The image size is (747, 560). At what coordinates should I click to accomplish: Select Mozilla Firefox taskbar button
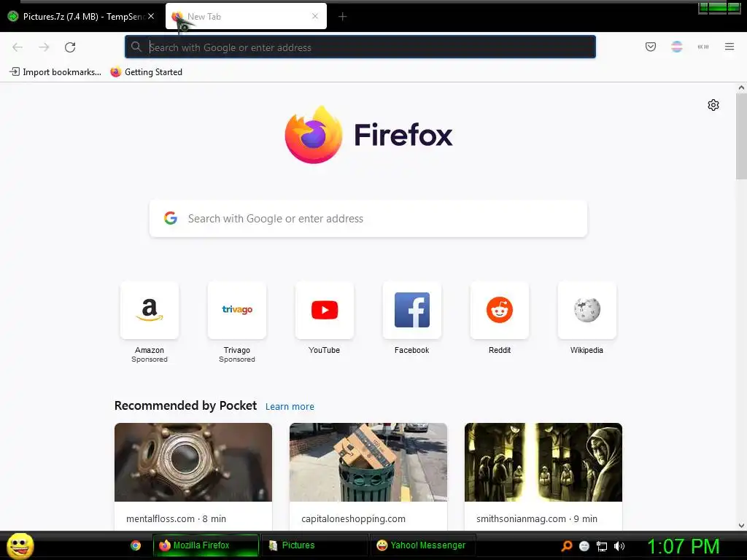point(206,545)
